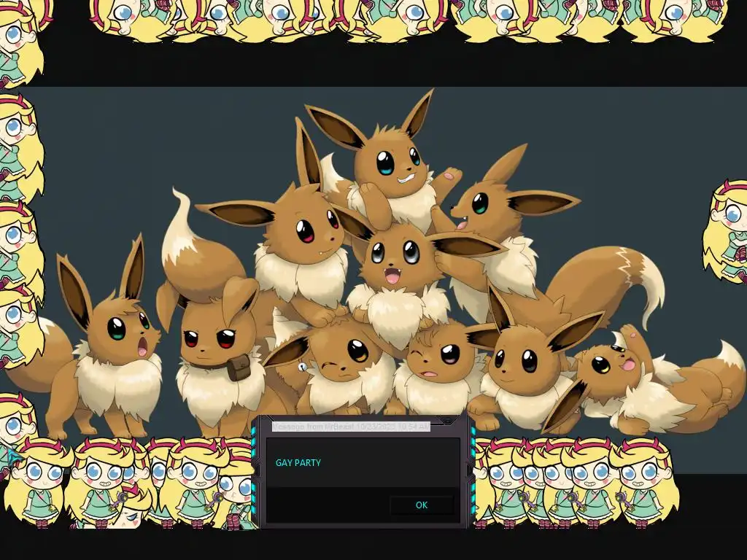
Task: Click the "Message from MrBeast" dialog title bar
Action: point(351,426)
